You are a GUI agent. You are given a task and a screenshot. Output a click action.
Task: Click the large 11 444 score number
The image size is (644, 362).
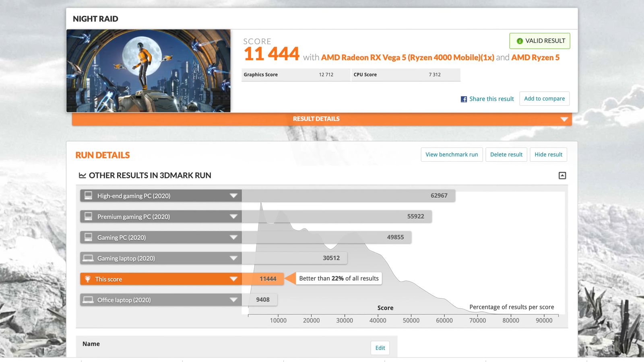tap(272, 54)
